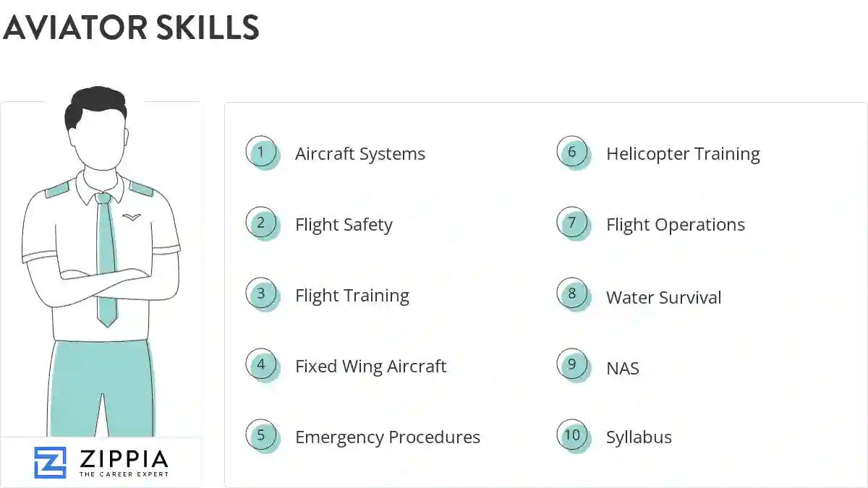Click the number 6 circle badge

point(573,153)
